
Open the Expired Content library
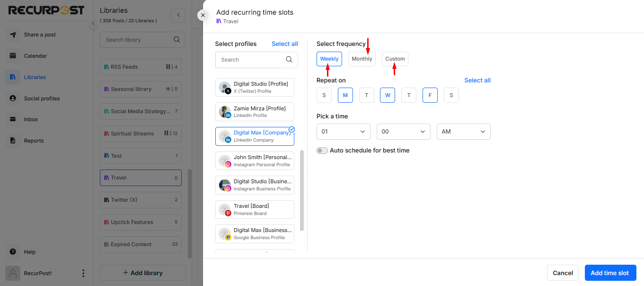(x=141, y=244)
